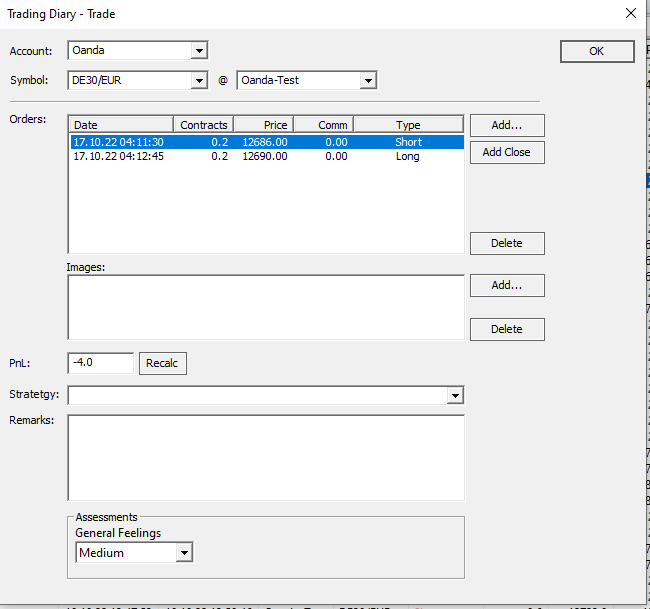This screenshot has width=650, height=609.
Task: Click the Type column header
Action: (x=408, y=125)
